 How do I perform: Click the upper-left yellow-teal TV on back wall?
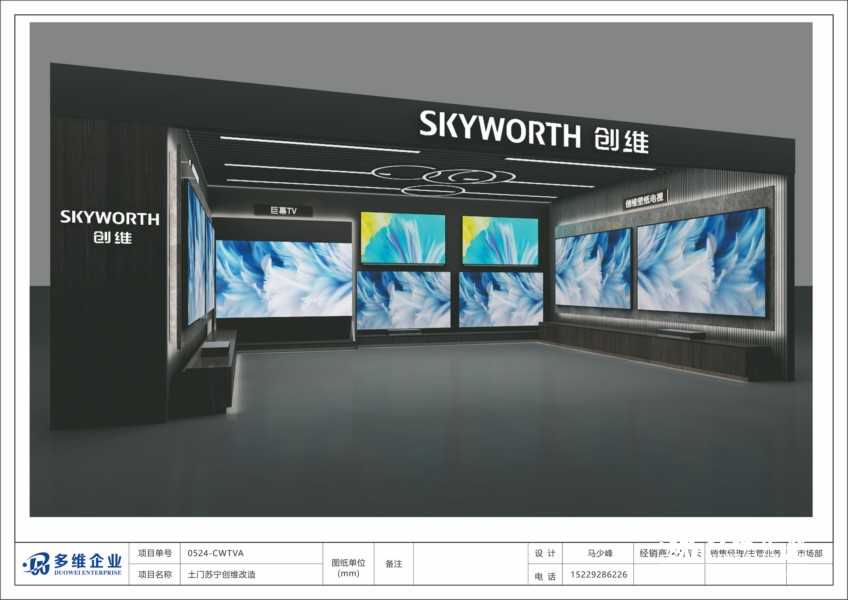coord(403,238)
